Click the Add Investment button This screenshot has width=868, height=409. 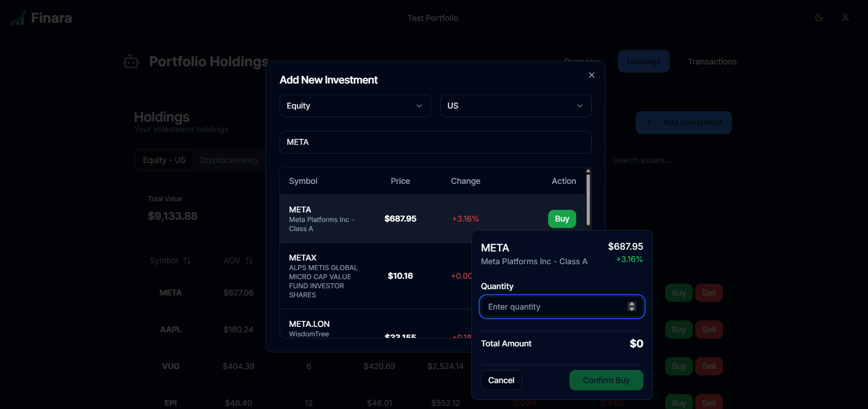684,123
